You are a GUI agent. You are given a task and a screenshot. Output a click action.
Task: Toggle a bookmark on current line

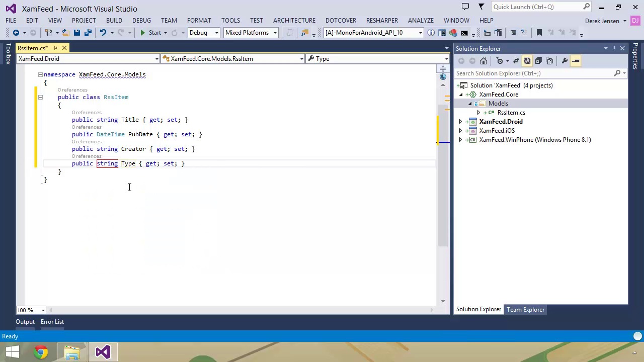click(x=539, y=33)
